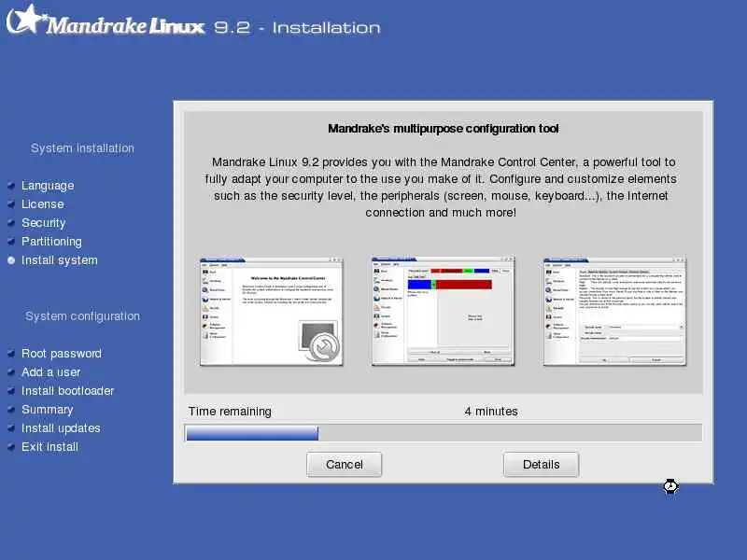This screenshot has width=747, height=560.
Task: Open the security settings screenshot thumbnail
Action: 614,312
